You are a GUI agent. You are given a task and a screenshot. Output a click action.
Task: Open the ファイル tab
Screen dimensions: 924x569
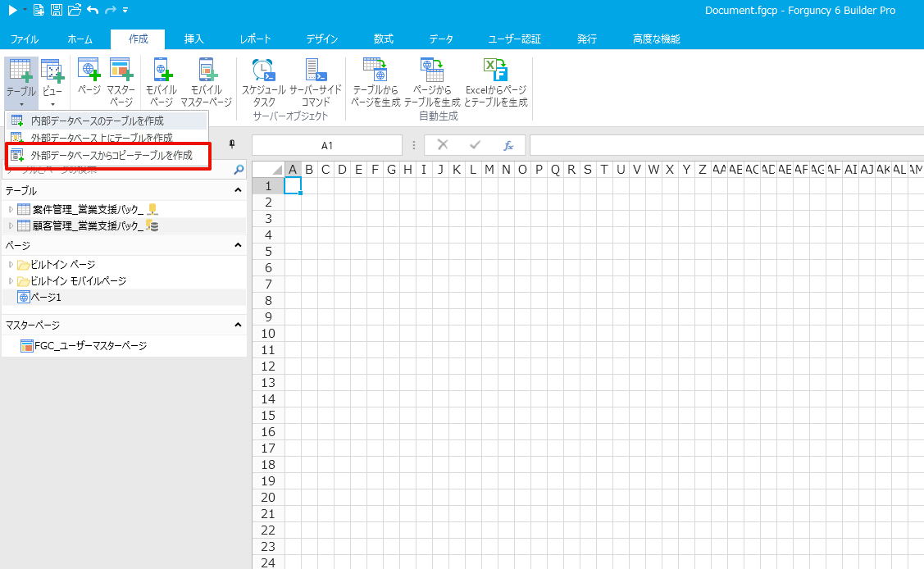24,39
